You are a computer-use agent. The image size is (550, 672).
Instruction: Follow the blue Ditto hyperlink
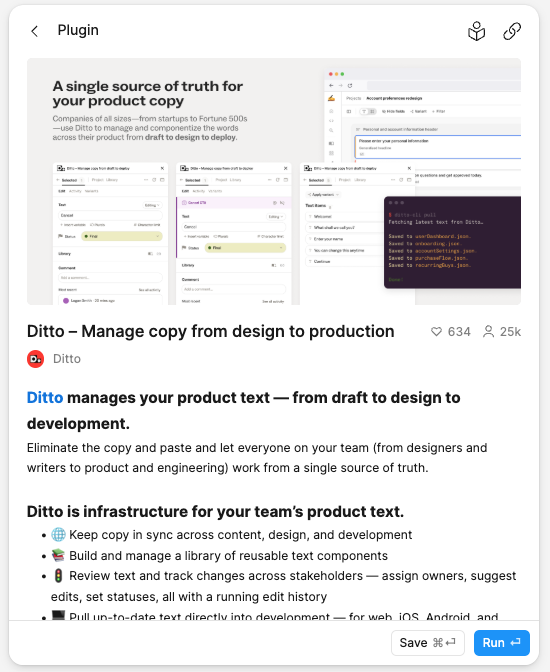(x=45, y=398)
